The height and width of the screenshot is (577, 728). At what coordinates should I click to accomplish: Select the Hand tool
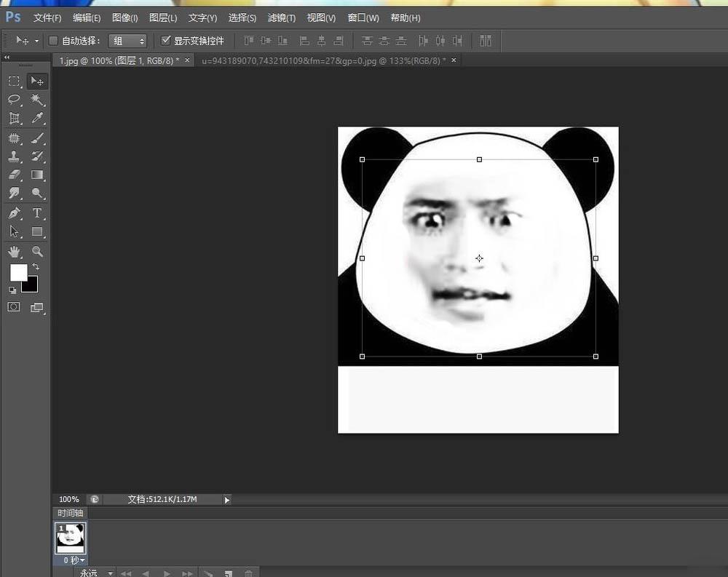click(x=14, y=252)
